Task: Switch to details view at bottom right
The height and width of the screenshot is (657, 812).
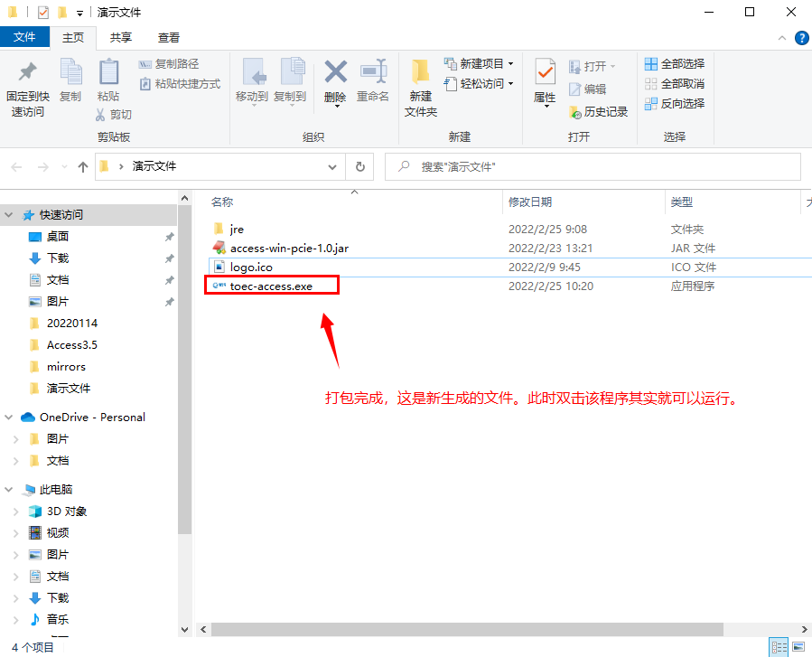Action: tap(779, 646)
